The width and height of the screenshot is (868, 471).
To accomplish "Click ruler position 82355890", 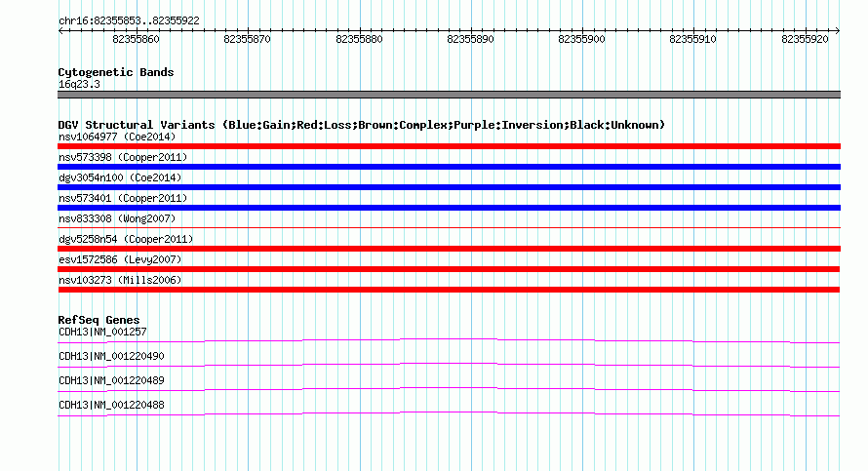I will point(470,39).
